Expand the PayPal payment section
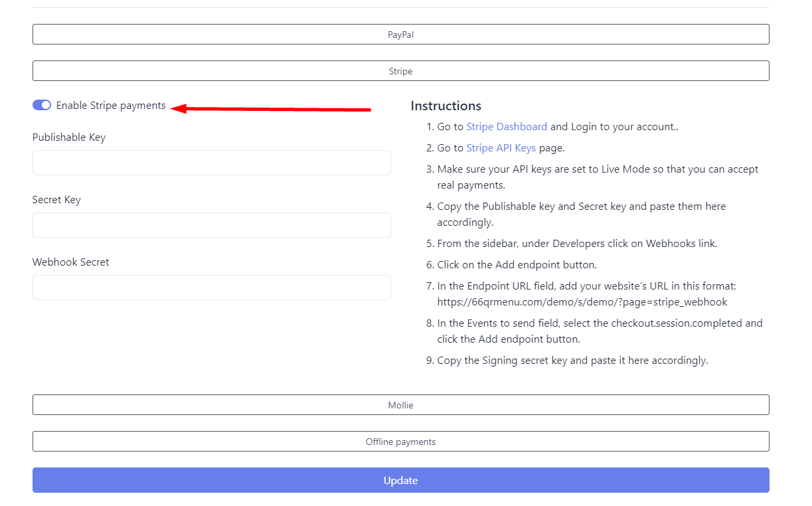 point(400,35)
